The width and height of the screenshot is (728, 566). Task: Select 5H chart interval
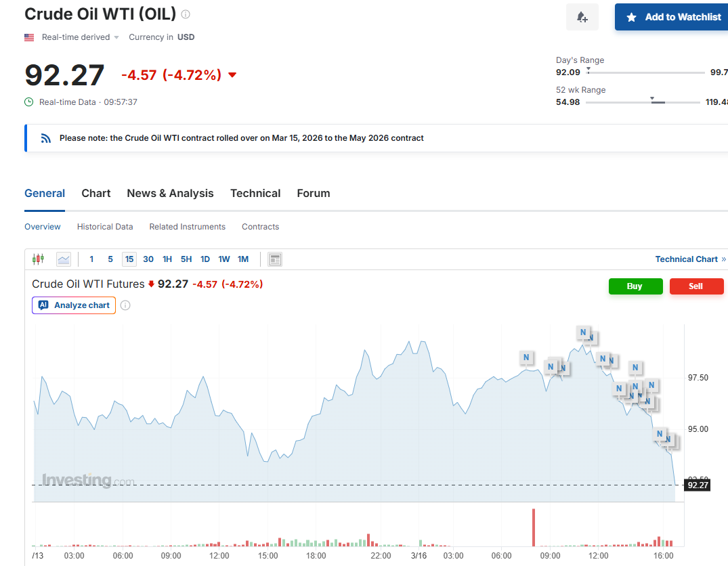[x=186, y=259]
